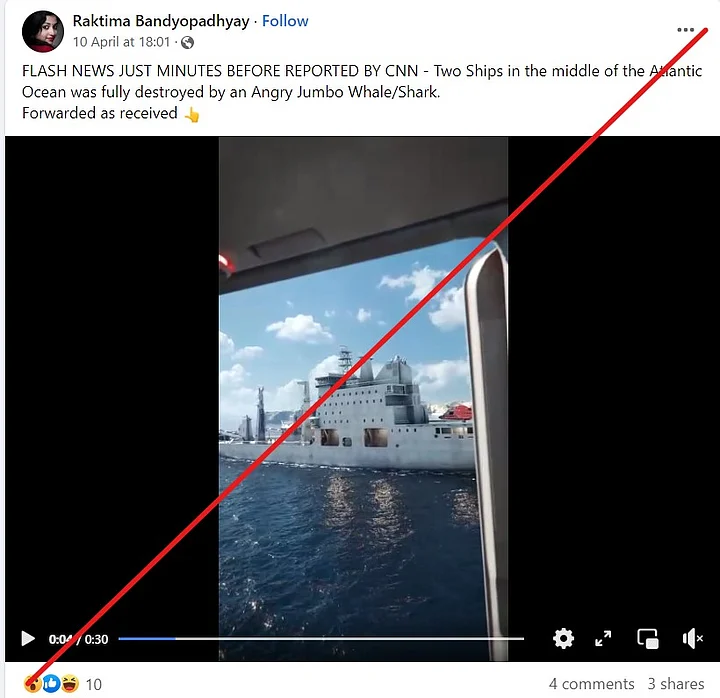
Task: Click the haha reaction emoji
Action: pyautogui.click(x=70, y=684)
